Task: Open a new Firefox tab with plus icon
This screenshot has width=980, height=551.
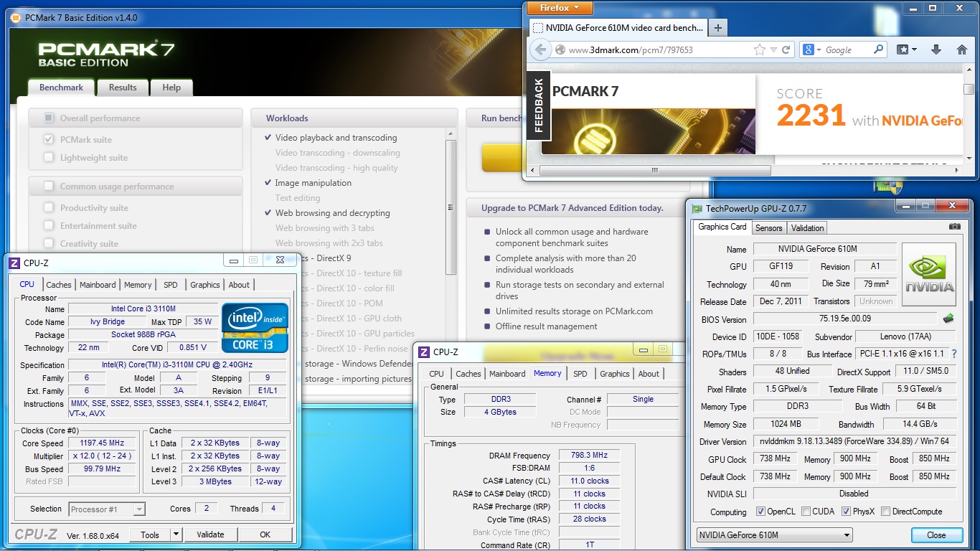Action: [718, 28]
